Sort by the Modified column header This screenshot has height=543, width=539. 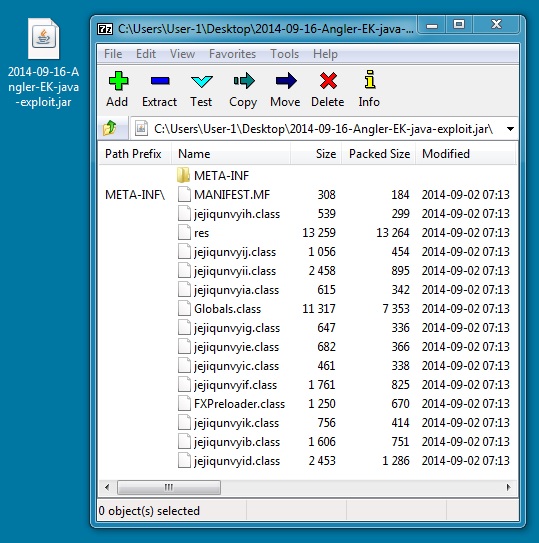pos(466,154)
